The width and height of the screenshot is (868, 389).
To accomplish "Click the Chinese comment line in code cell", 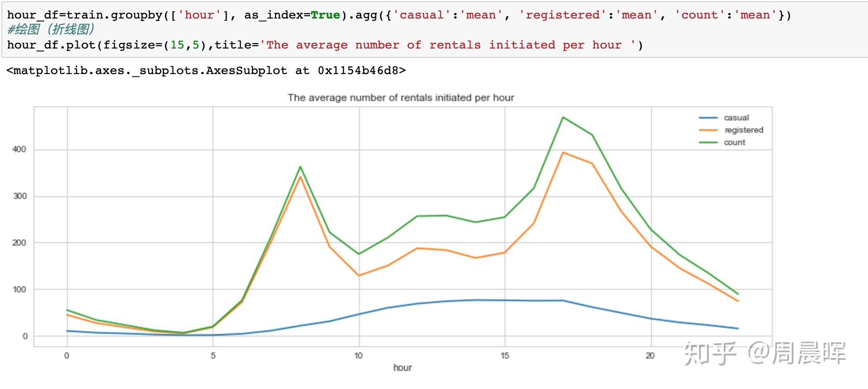I will click(x=51, y=30).
